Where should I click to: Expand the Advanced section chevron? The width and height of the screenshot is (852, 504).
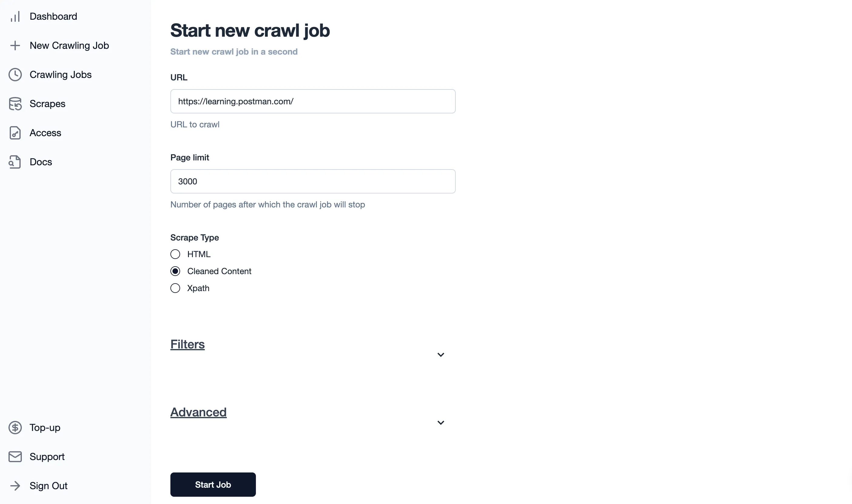click(x=441, y=422)
